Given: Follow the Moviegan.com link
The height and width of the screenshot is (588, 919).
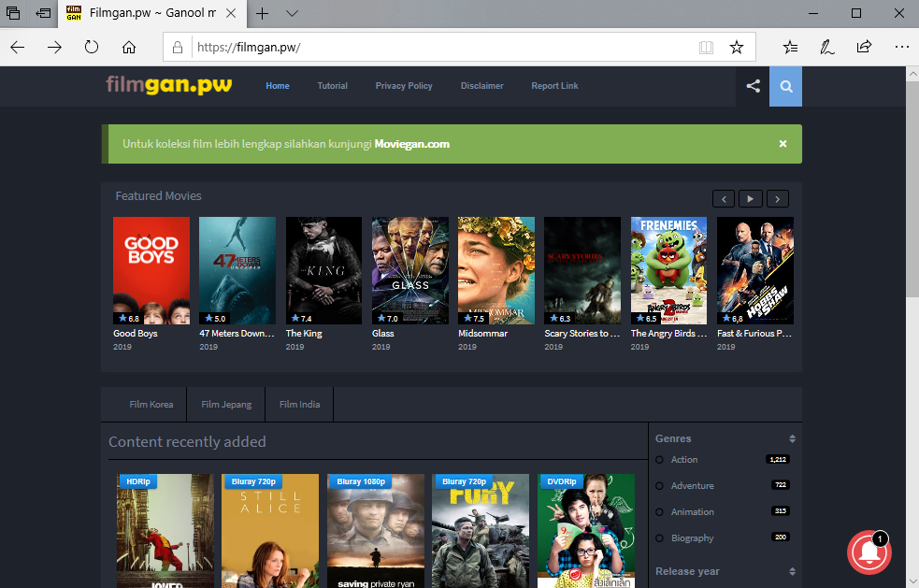Looking at the screenshot, I should [x=412, y=144].
